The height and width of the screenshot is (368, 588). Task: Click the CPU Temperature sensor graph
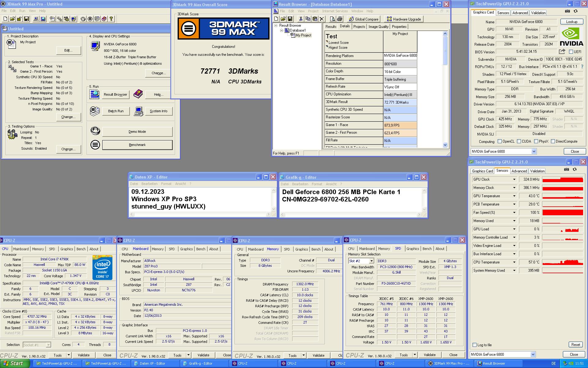point(563,262)
